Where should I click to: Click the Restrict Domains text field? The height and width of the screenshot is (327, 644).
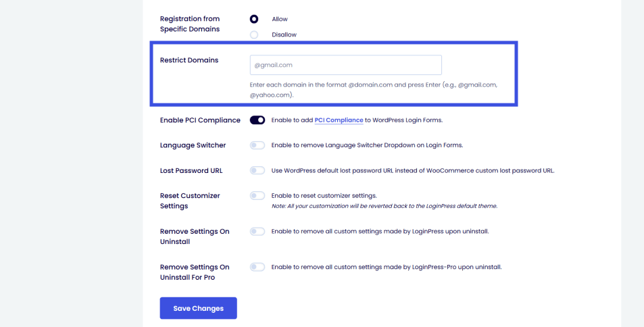click(x=345, y=65)
